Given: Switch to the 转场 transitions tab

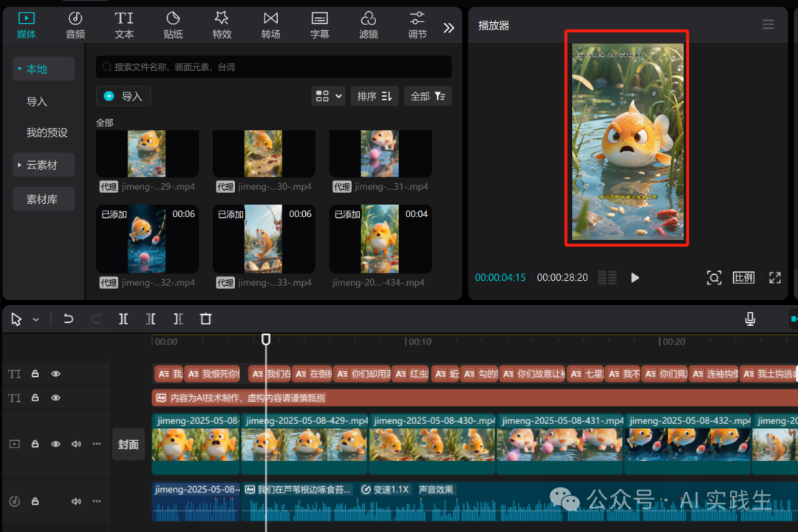Looking at the screenshot, I should tap(270, 24).
